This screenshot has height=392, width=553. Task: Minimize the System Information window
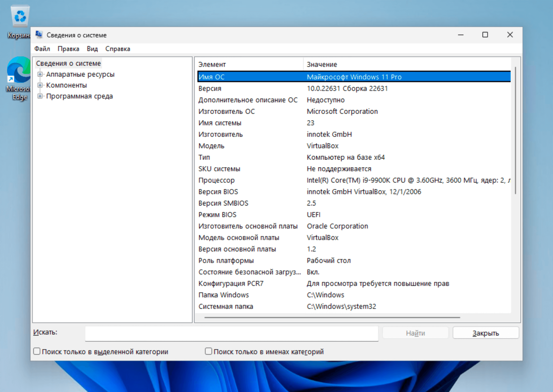(x=461, y=35)
